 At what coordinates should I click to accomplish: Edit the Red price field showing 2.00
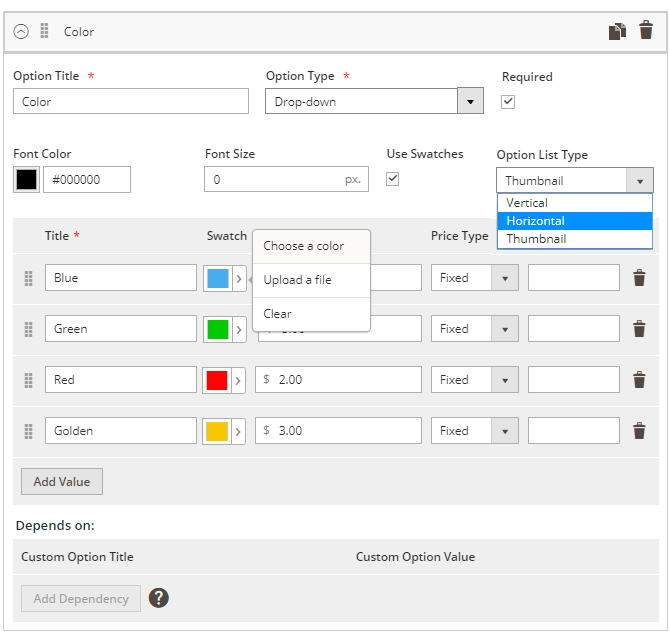338,379
